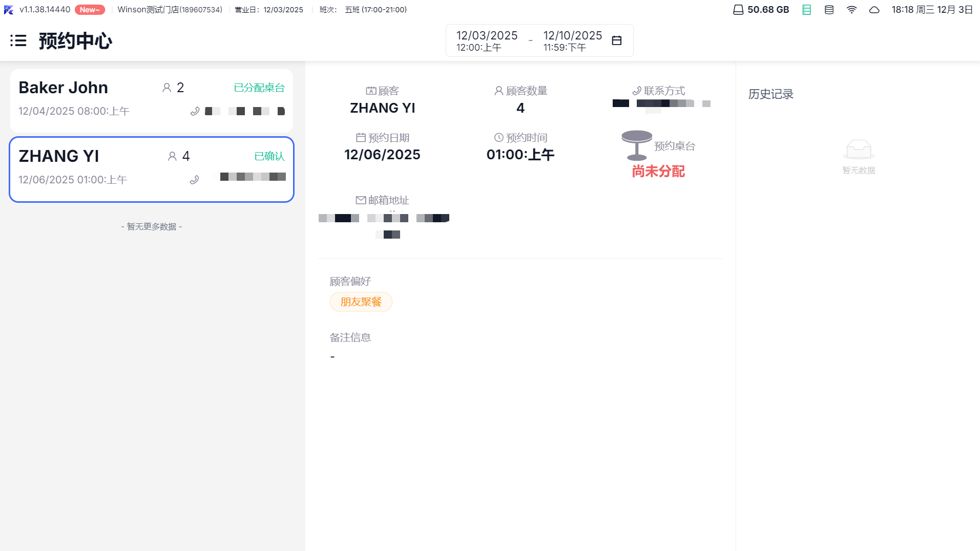This screenshot has width=980, height=551.
Task: Click the 已分配桌台 status on Baker John
Action: pyautogui.click(x=259, y=88)
